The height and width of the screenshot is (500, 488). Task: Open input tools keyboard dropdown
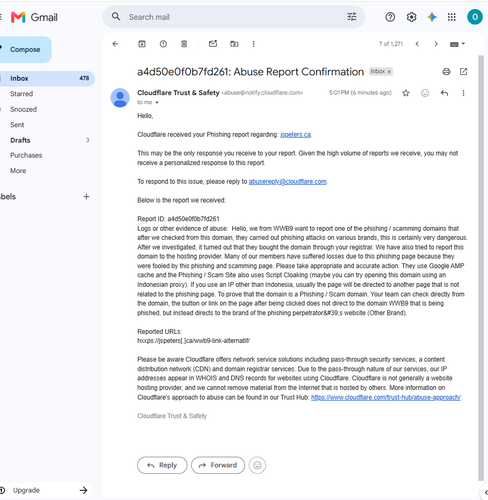[x=457, y=44]
